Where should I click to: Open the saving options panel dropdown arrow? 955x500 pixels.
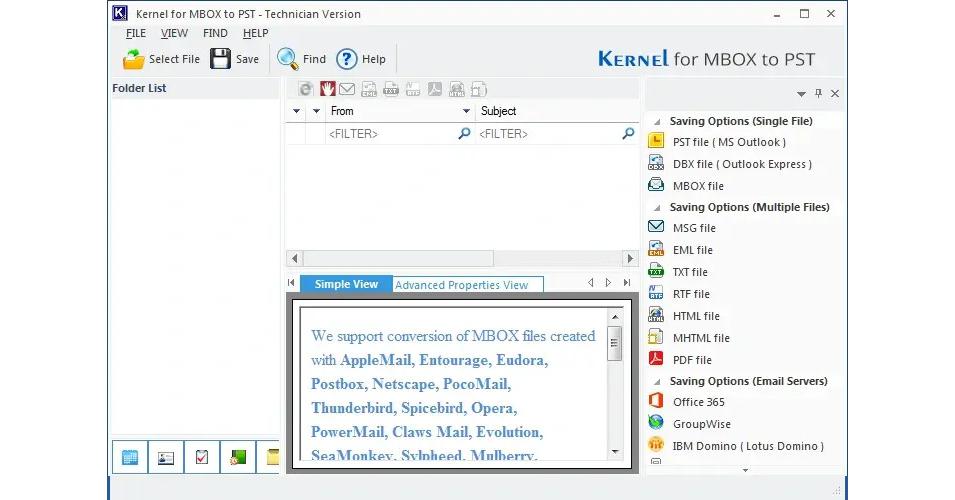(801, 94)
